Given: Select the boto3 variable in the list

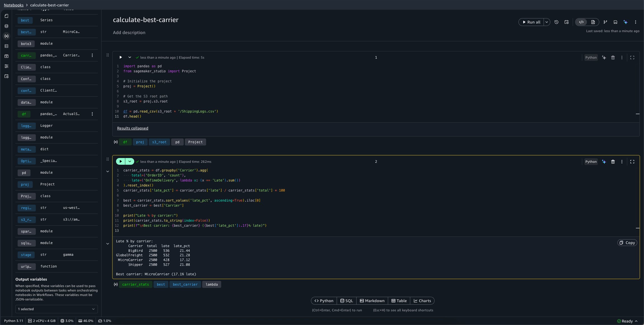Looking at the screenshot, I should pyautogui.click(x=26, y=44).
